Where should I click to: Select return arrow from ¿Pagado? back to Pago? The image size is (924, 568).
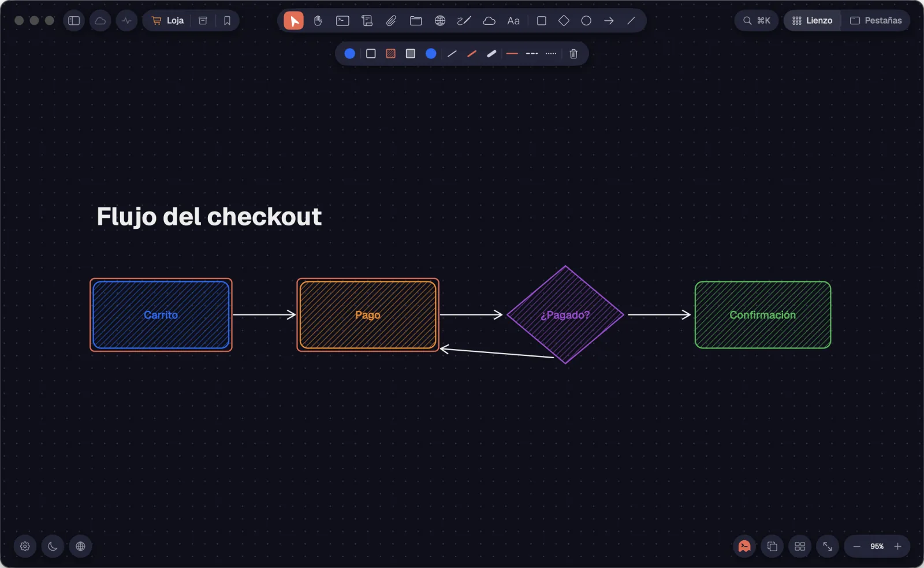click(497, 352)
